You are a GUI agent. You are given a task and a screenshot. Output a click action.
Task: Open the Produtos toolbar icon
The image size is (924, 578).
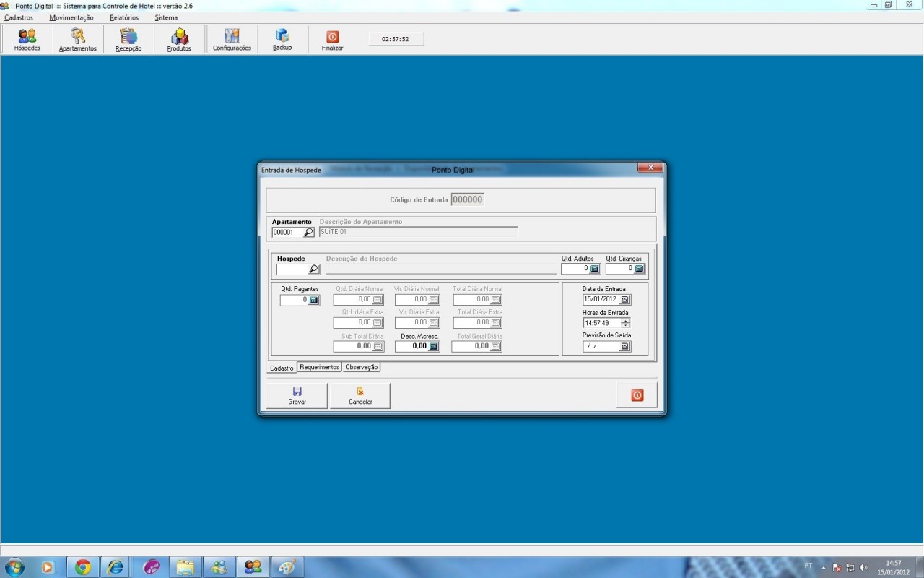click(178, 39)
